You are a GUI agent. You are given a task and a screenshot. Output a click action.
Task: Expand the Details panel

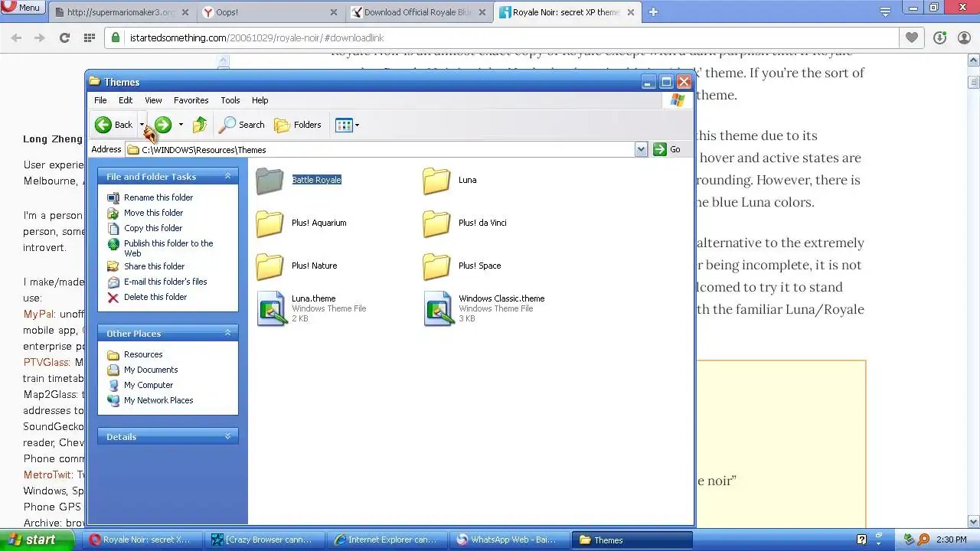(x=227, y=436)
